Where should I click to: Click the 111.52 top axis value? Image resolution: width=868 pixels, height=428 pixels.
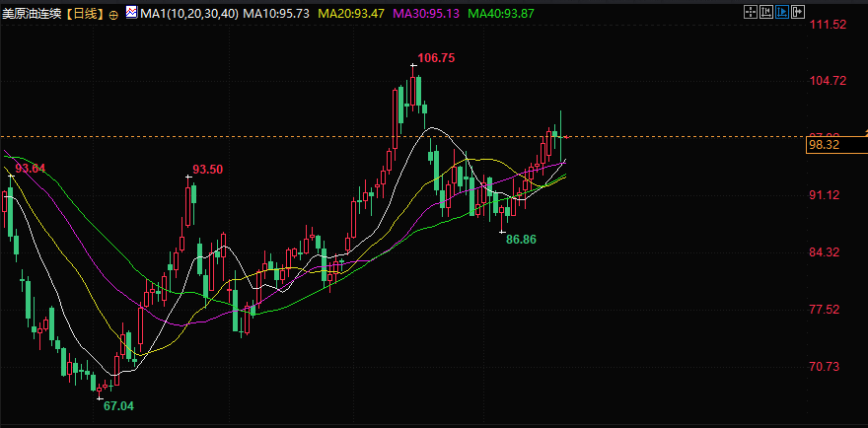tap(827, 25)
